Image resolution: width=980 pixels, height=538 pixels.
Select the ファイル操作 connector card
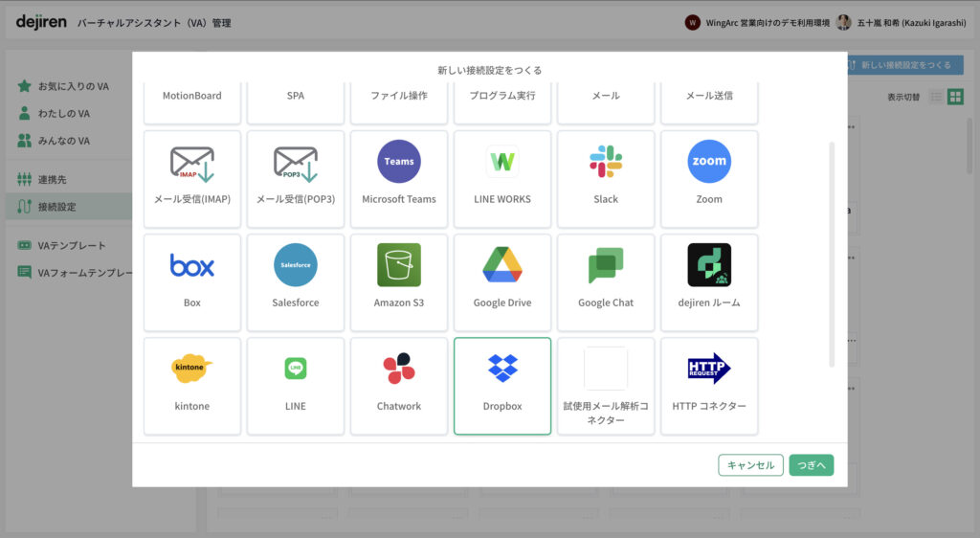point(399,102)
